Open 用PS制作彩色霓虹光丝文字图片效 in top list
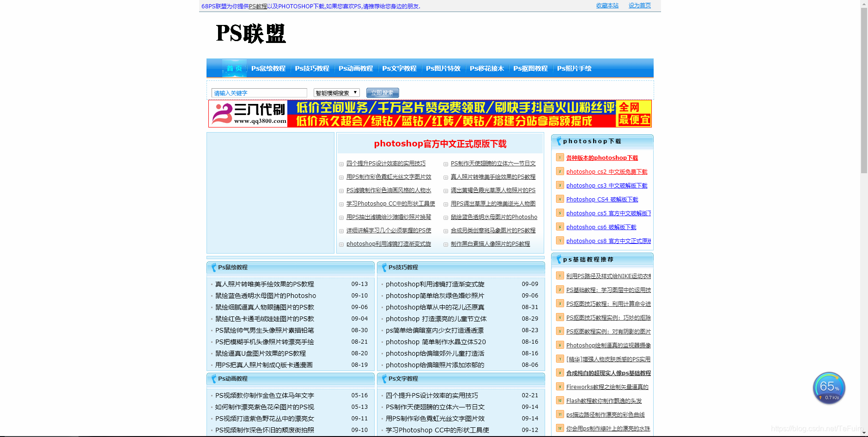The height and width of the screenshot is (437, 868). 388,177
